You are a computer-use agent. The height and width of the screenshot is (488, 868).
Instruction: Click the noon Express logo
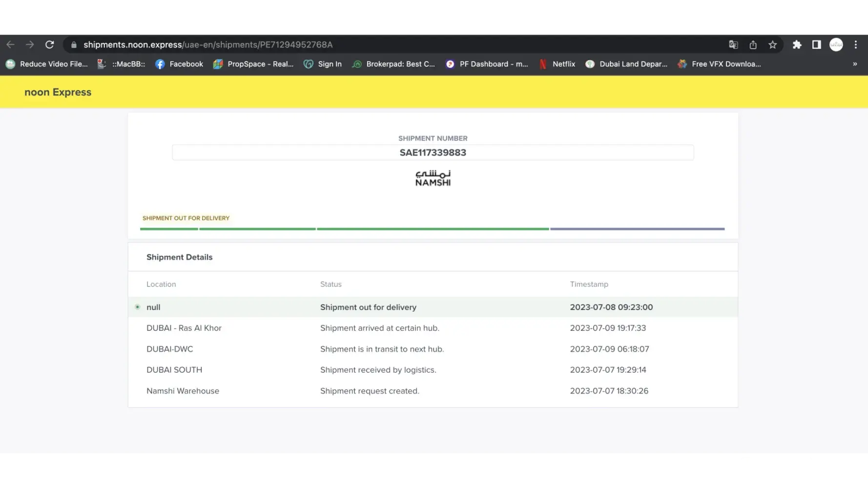58,92
